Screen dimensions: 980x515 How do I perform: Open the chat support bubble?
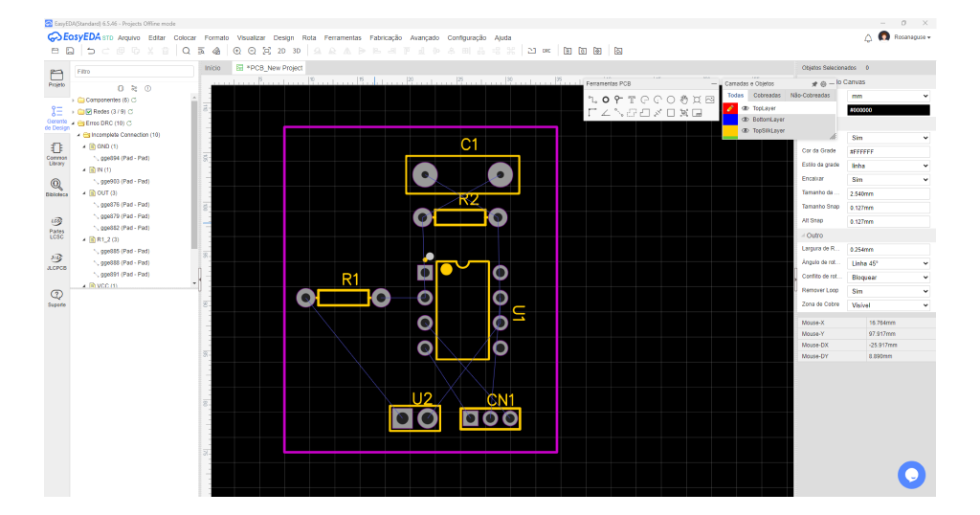(x=911, y=475)
